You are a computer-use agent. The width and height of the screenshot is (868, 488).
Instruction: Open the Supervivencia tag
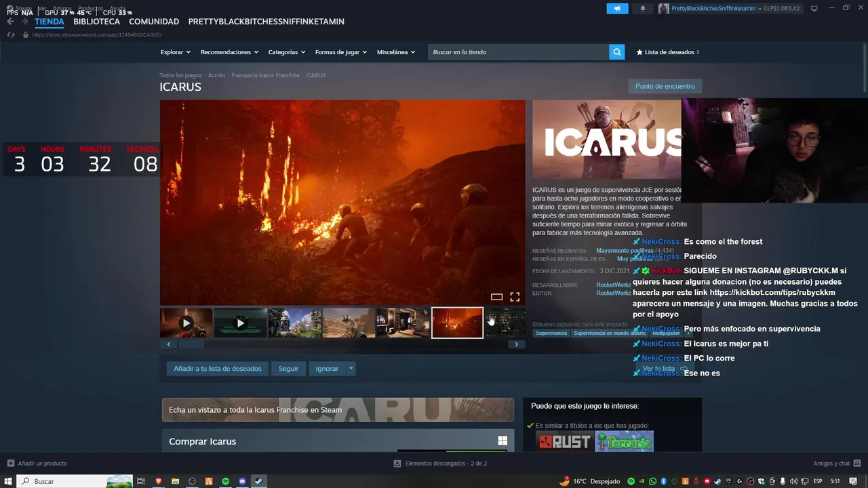[x=551, y=333]
